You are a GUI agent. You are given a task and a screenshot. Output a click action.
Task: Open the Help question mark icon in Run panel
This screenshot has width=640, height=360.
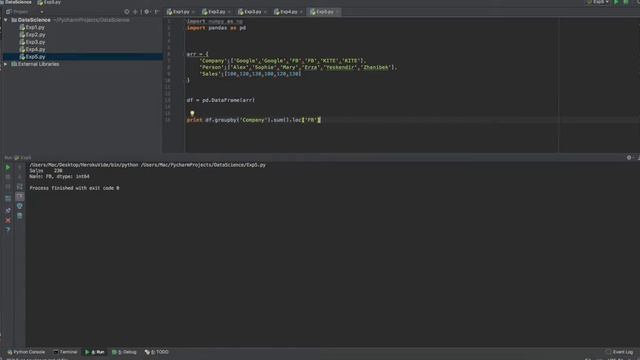pyautogui.click(x=8, y=230)
